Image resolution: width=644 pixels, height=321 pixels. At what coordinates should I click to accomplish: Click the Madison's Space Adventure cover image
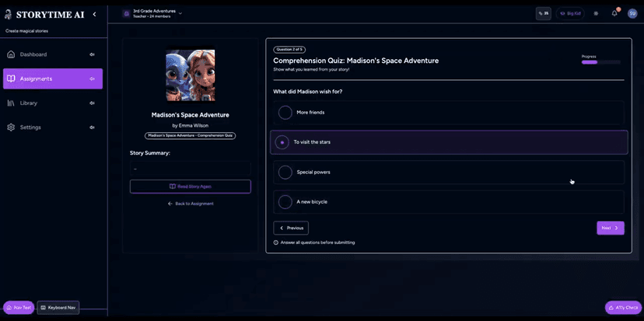tap(191, 75)
